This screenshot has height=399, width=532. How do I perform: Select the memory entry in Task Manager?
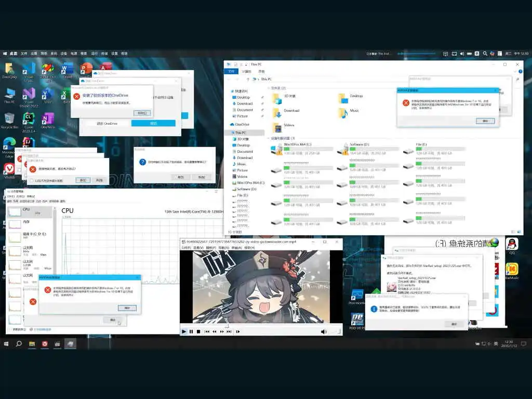click(x=30, y=224)
